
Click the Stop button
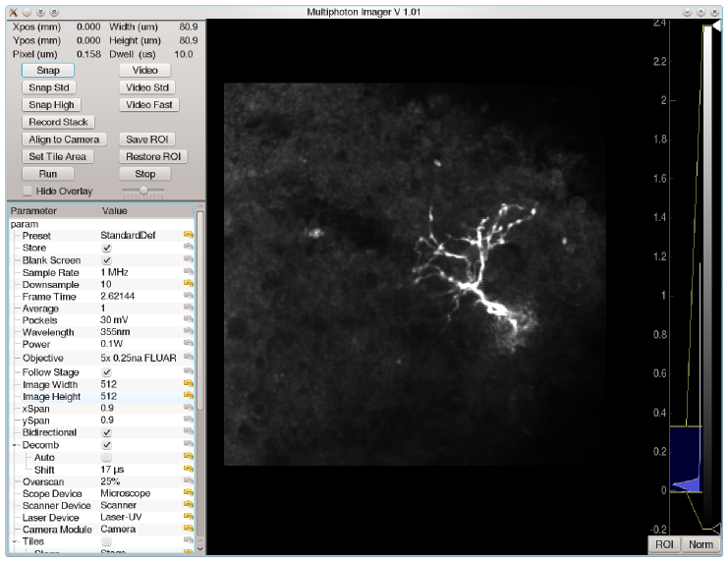click(144, 174)
